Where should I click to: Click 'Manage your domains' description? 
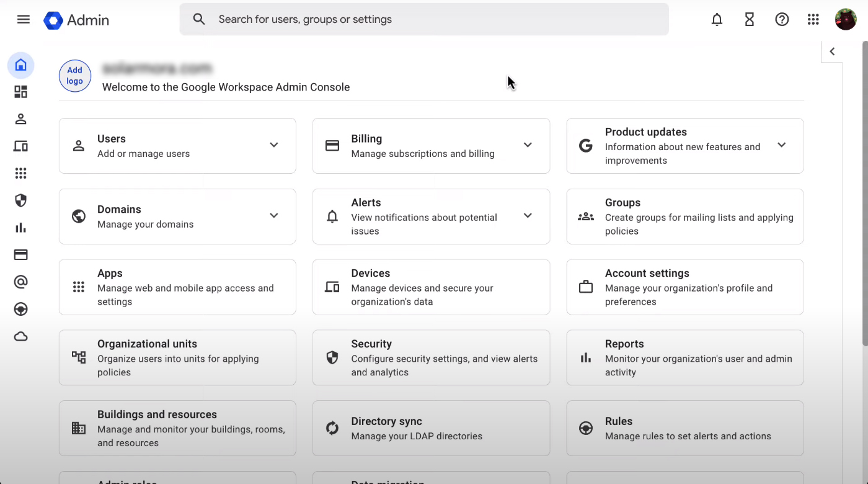pyautogui.click(x=145, y=225)
